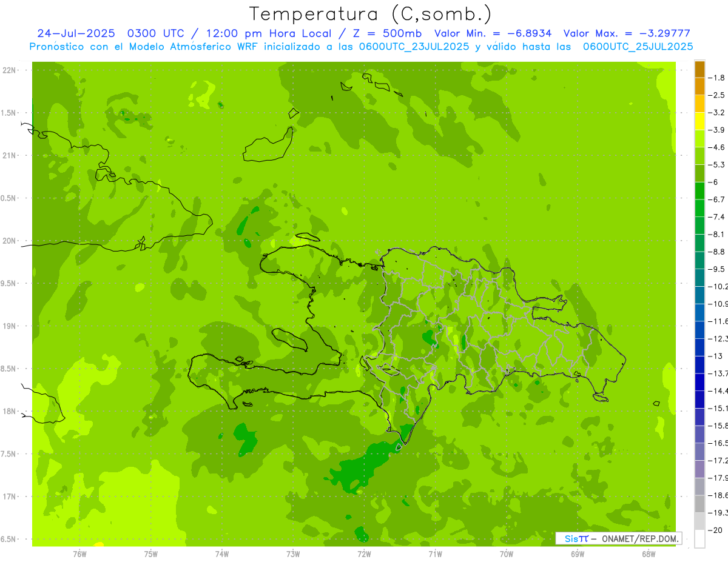Screen dimensions: 728x562
Task: Click the "-7.4" colorbar label
Action: click(x=716, y=217)
